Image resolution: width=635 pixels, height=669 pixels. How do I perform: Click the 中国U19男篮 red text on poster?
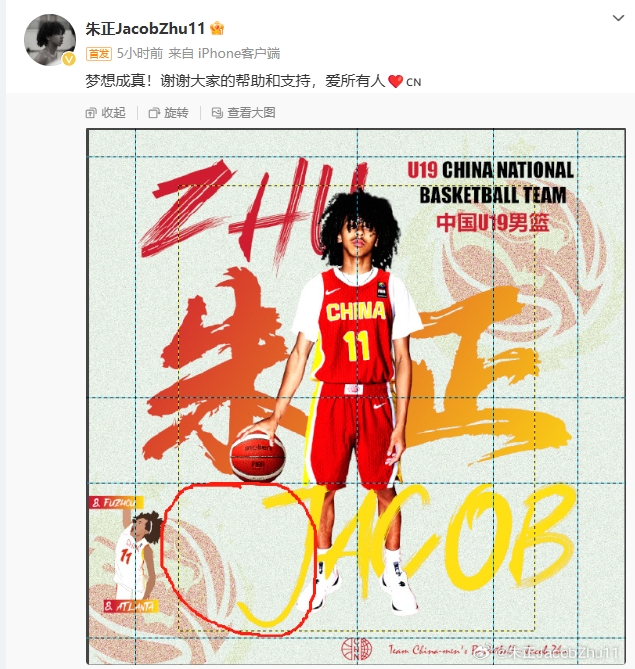(x=492, y=223)
